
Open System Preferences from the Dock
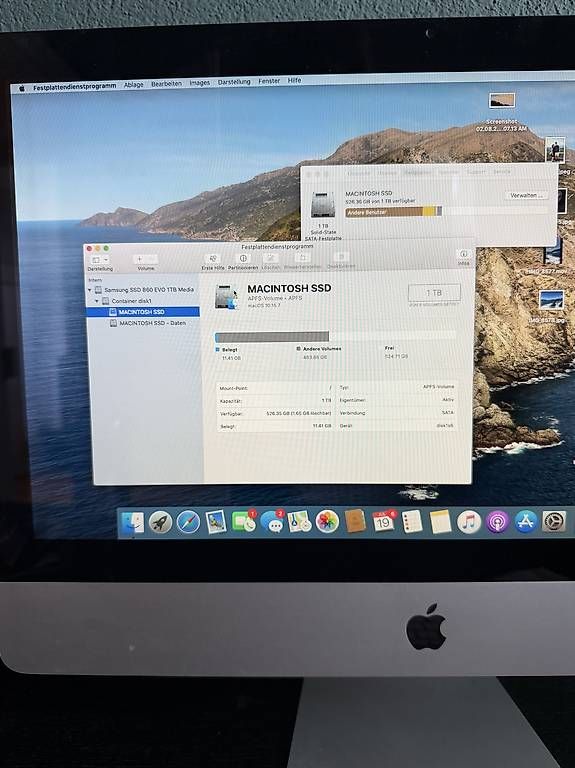[554, 522]
